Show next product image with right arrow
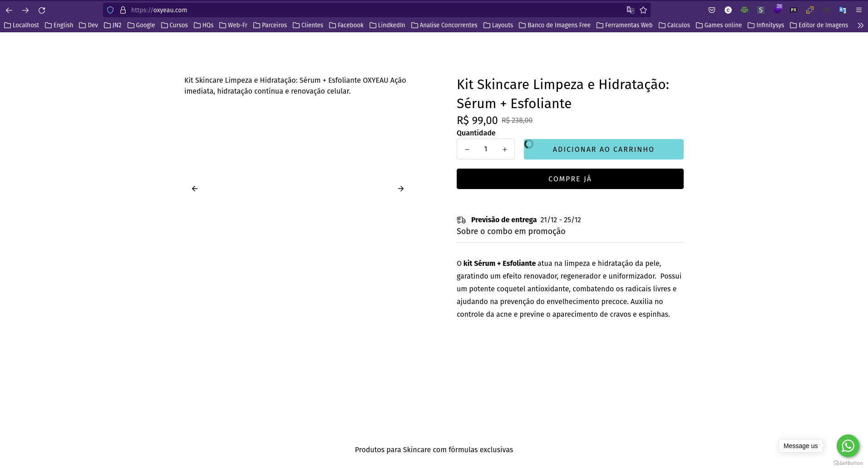The height and width of the screenshot is (469, 868). (x=401, y=189)
